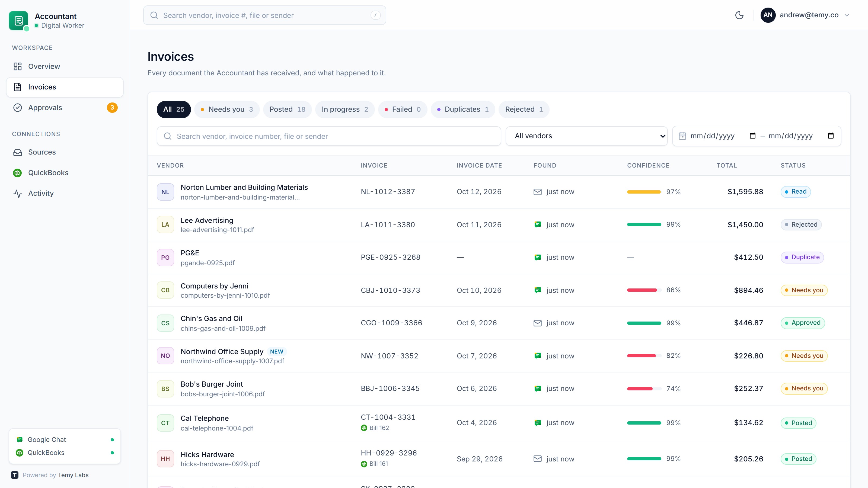868x488 pixels.
Task: Click the Invoices document icon in sidebar
Action: coord(18,87)
